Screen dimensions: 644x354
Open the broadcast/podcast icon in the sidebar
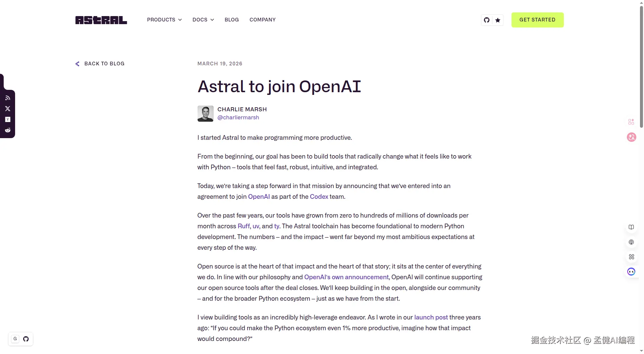[x=631, y=242]
